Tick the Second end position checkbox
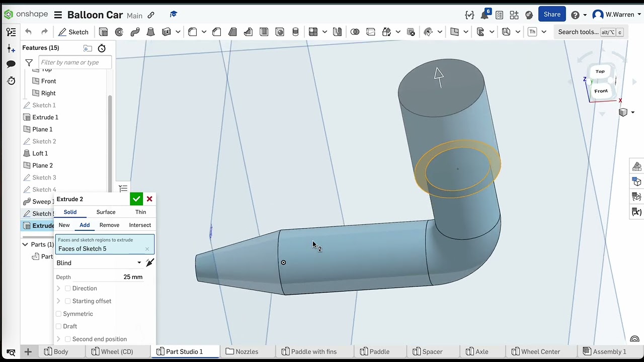The image size is (644, 362). pyautogui.click(x=68, y=339)
